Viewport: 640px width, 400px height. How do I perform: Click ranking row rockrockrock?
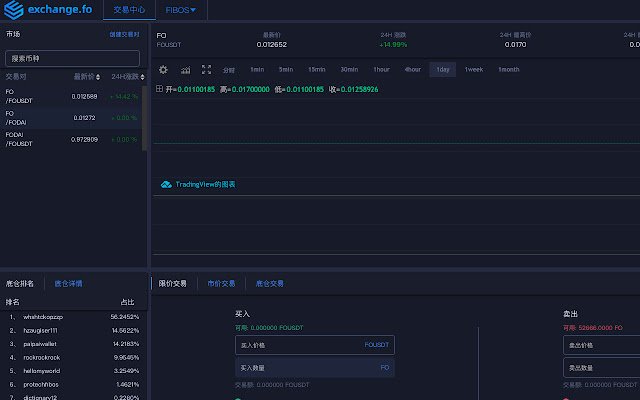(73, 357)
